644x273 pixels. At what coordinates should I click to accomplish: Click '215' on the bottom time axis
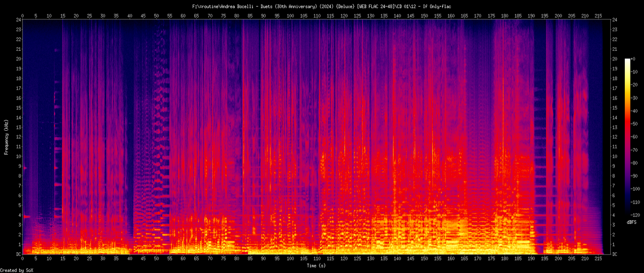tap(598, 259)
